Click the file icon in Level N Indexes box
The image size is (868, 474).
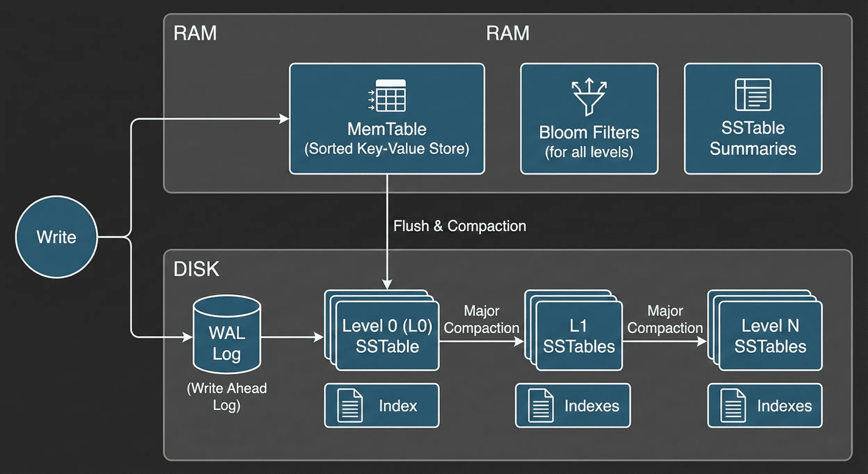(733, 406)
